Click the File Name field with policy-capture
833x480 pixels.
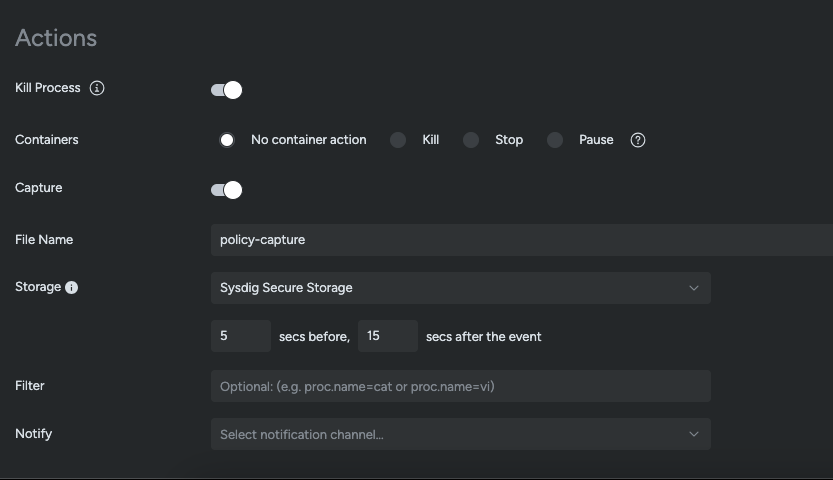point(520,240)
